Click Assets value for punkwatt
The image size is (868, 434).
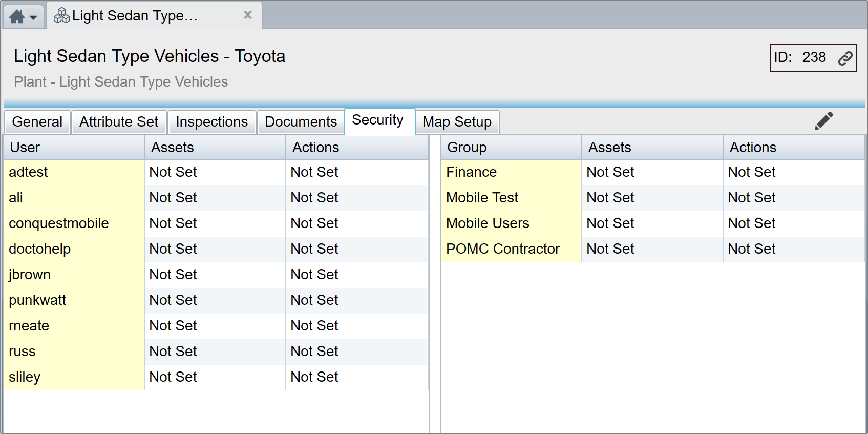click(215, 301)
